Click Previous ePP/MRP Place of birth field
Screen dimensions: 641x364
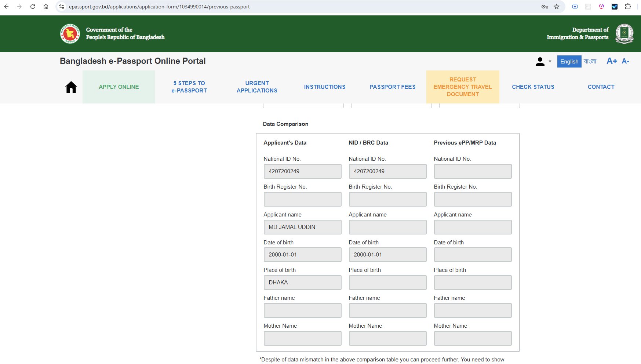click(473, 283)
